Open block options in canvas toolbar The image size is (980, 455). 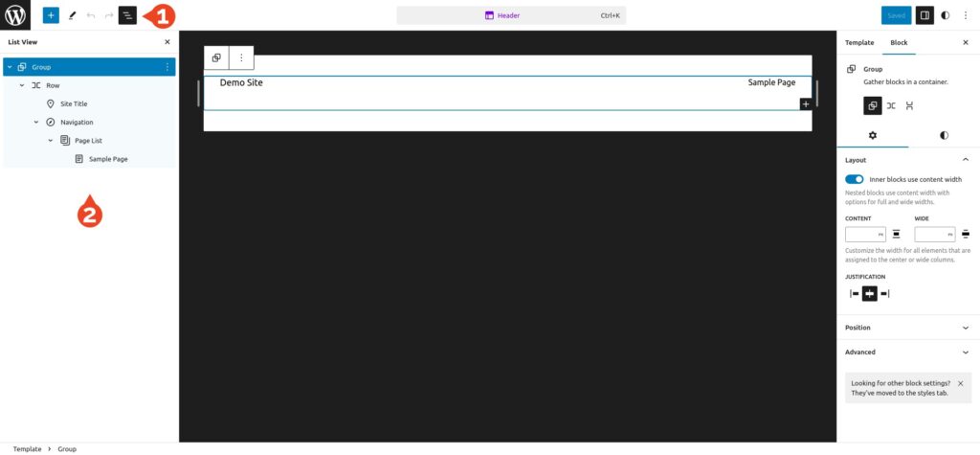pos(242,57)
